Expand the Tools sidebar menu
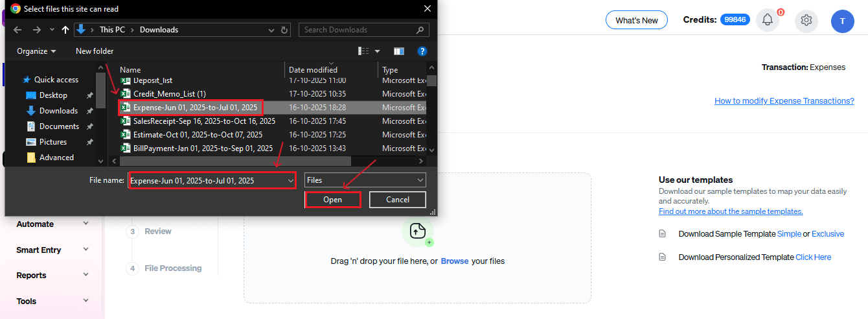The height and width of the screenshot is (319, 868). tap(53, 301)
